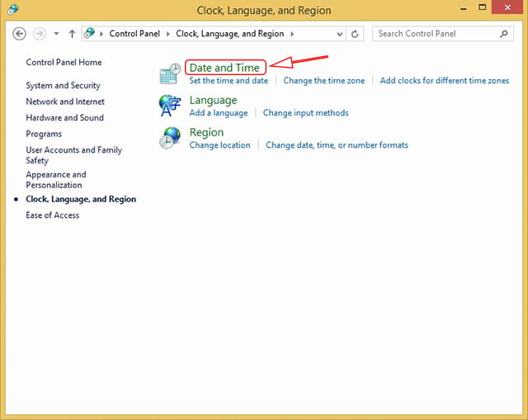
Task: Go up one level with the Up arrow
Action: point(72,34)
